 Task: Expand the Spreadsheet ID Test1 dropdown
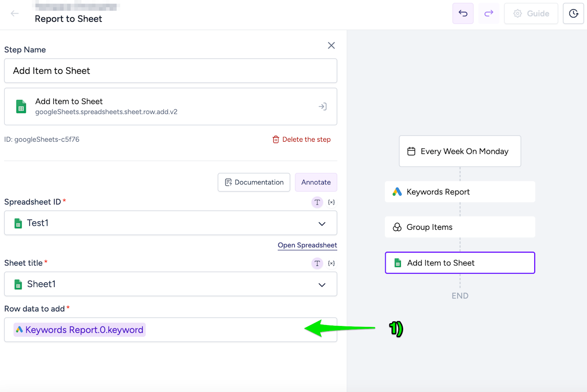point(322,223)
